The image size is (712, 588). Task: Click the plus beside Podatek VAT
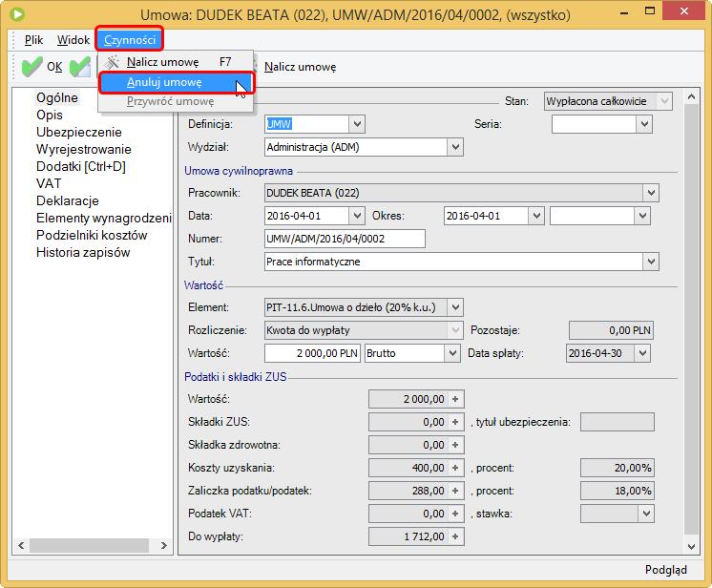coord(455,514)
